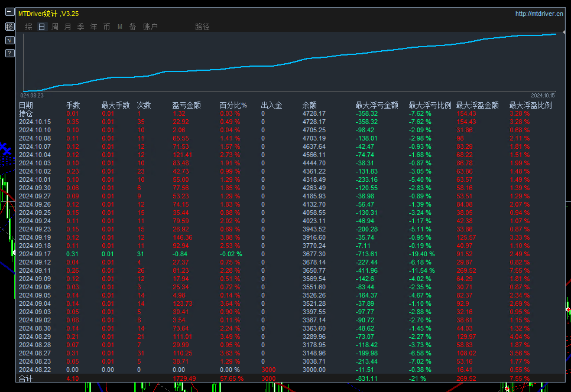Image resolution: width=571 pixels, height=392 pixels.
Task: Click the 2024.10.15 chart end date label
Action: [543, 95]
